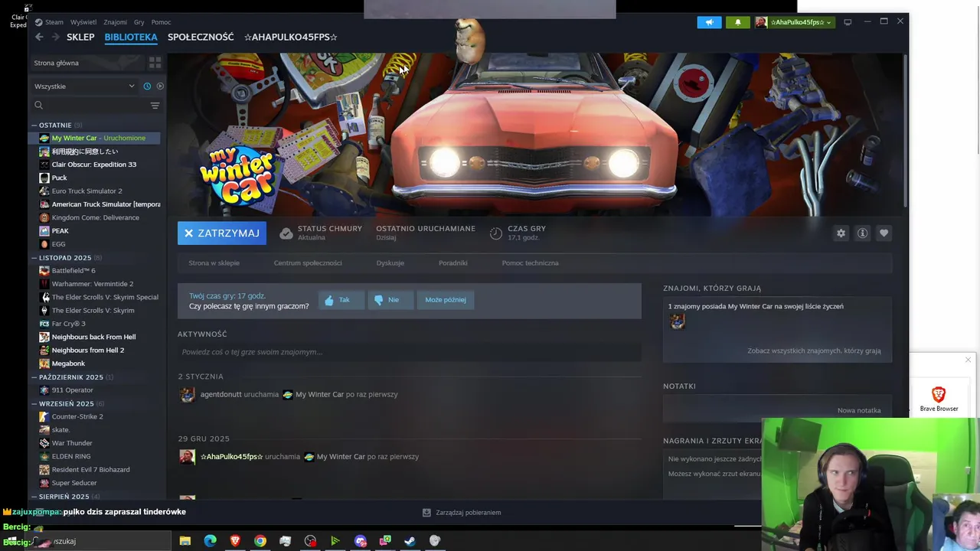Open Brave Browser desktop shortcut
Image resolution: width=980 pixels, height=551 pixels.
point(939,399)
